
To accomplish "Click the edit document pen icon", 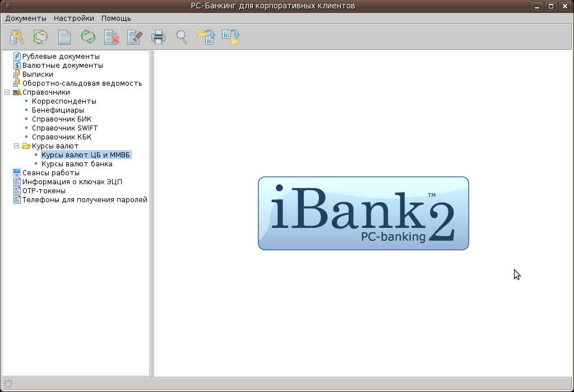I will coord(135,38).
